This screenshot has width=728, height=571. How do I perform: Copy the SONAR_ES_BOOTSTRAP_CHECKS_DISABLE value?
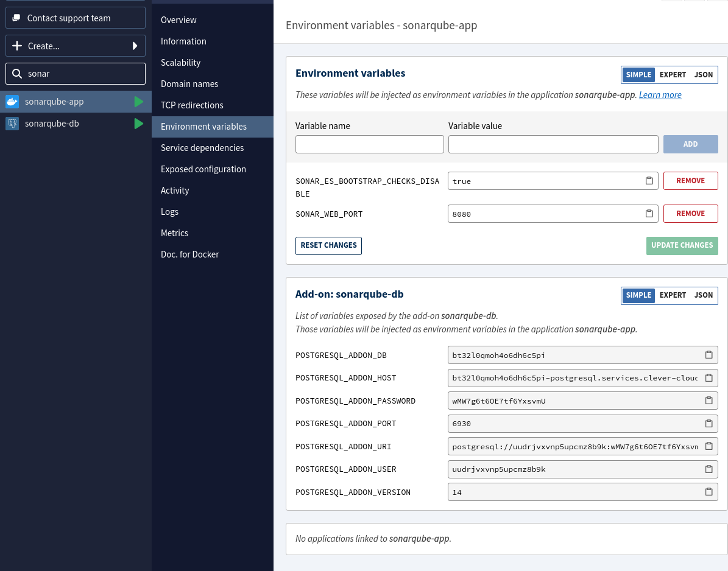pyautogui.click(x=649, y=180)
